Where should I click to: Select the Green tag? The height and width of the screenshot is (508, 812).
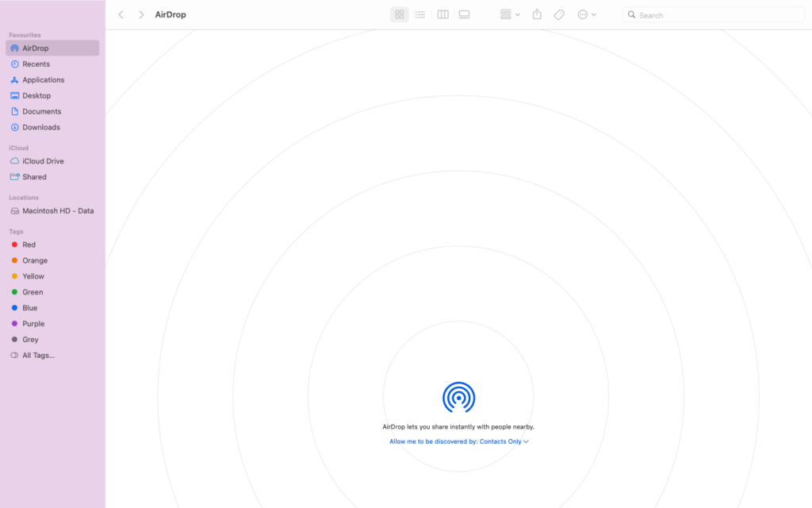tap(52, 292)
